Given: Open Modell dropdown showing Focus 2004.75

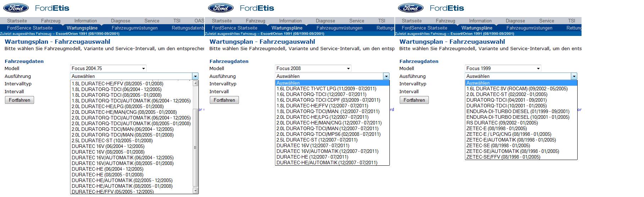Looking at the screenshot, I should click(x=108, y=68).
